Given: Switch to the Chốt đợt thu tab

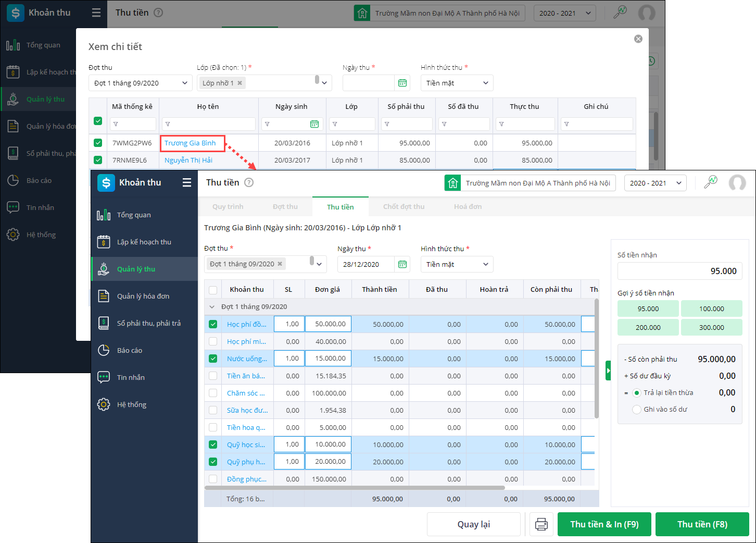Looking at the screenshot, I should [x=404, y=207].
